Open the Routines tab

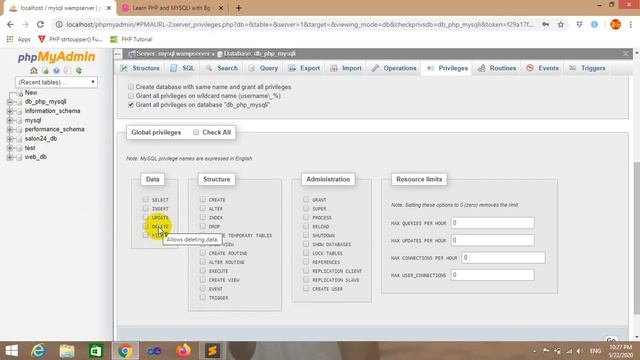point(497,68)
